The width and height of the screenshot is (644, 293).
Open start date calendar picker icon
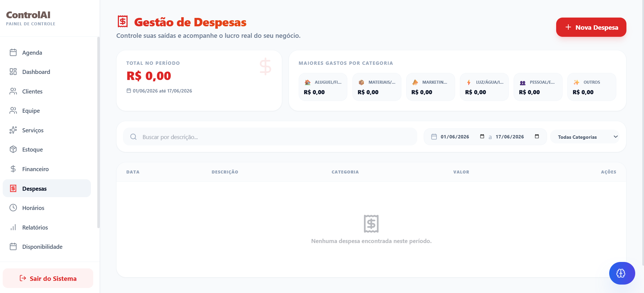pyautogui.click(x=482, y=136)
